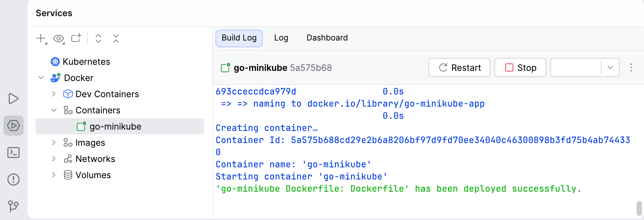This screenshot has height=220, width=644.
Task: Open the dropdown arrow next to Stop
Action: tap(610, 67)
